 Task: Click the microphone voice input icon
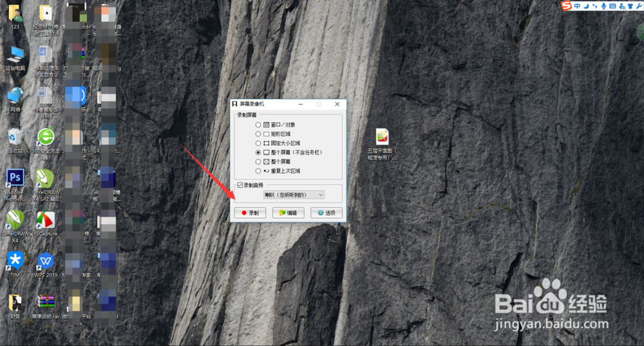click(604, 6)
